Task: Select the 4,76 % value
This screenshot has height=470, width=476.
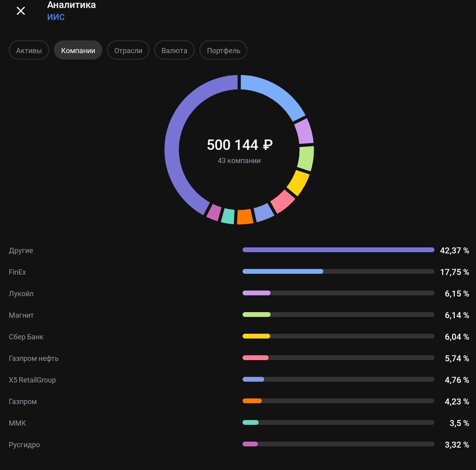Action: tap(457, 380)
